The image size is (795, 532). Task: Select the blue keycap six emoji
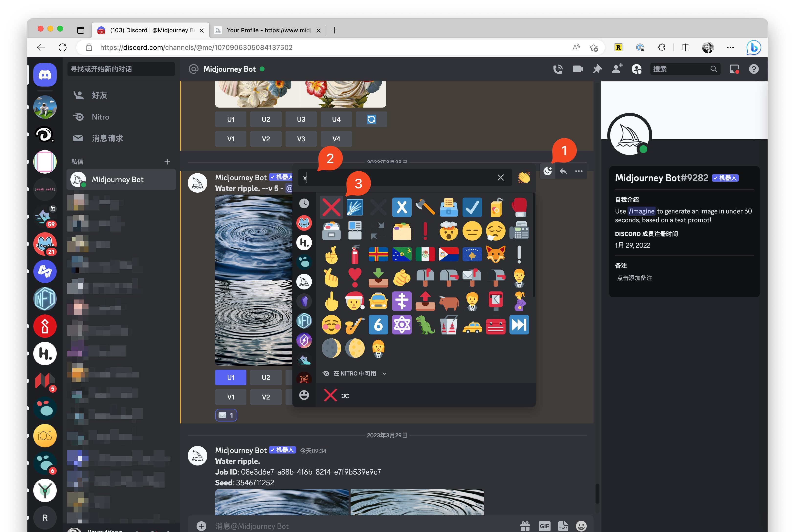(378, 325)
